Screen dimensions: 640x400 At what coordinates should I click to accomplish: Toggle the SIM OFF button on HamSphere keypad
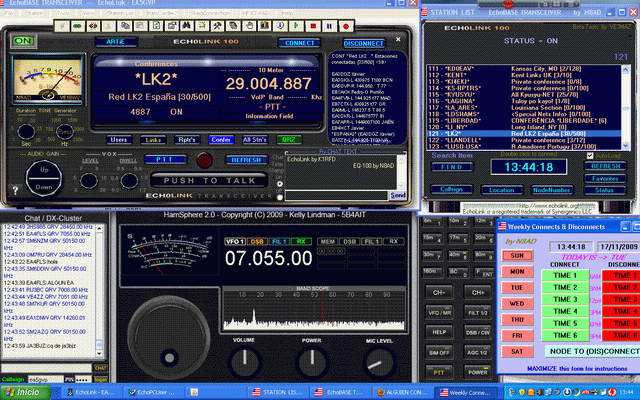(439, 352)
